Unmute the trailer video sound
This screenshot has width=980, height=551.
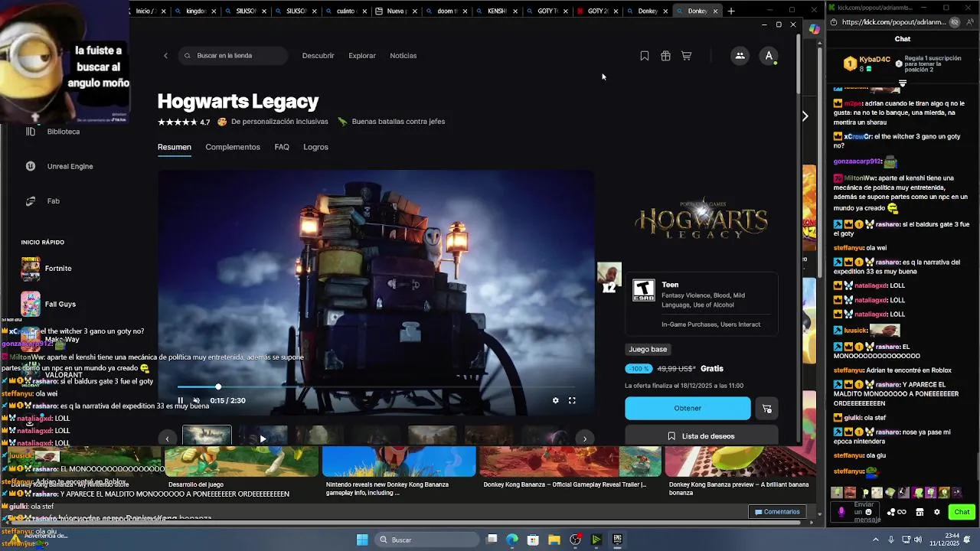point(196,400)
